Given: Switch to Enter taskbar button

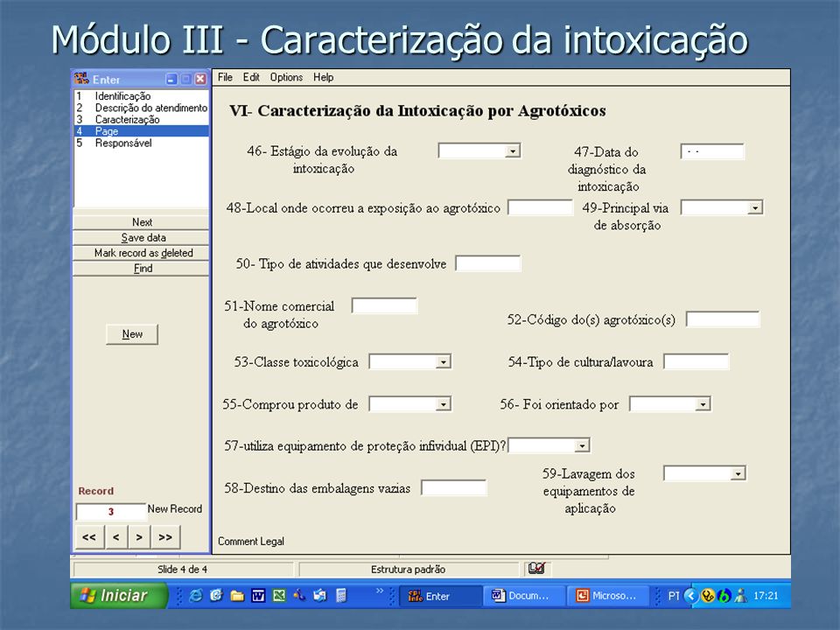Looking at the screenshot, I should pyautogui.click(x=439, y=596).
